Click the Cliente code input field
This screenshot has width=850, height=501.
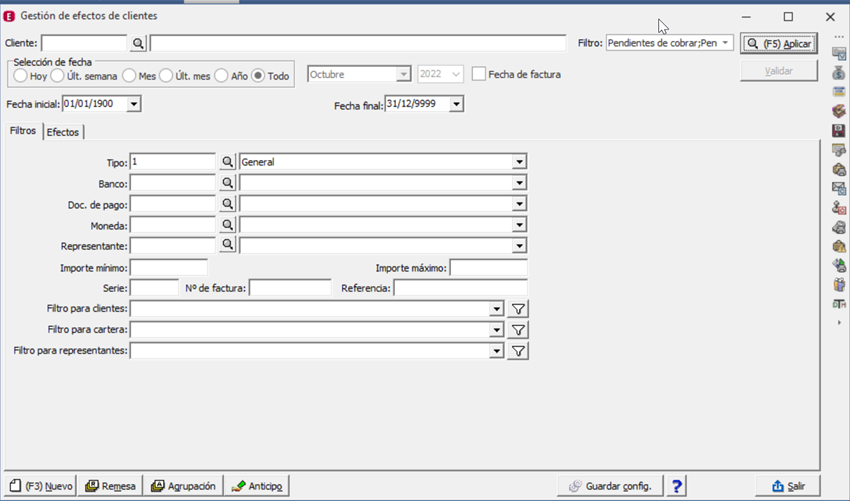click(84, 43)
